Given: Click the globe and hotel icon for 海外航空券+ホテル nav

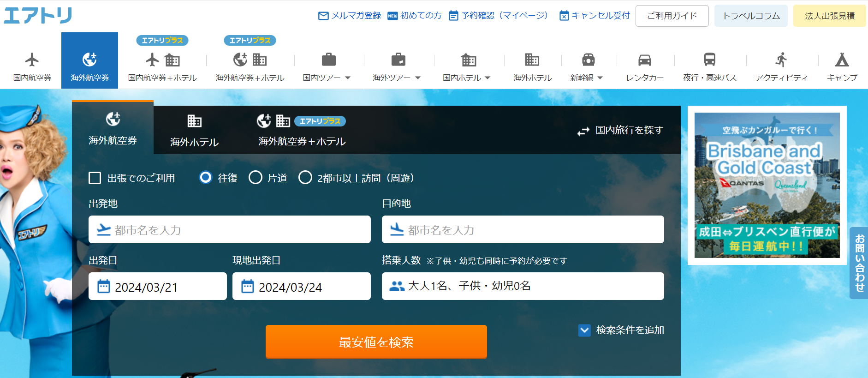Looking at the screenshot, I should pos(250,60).
